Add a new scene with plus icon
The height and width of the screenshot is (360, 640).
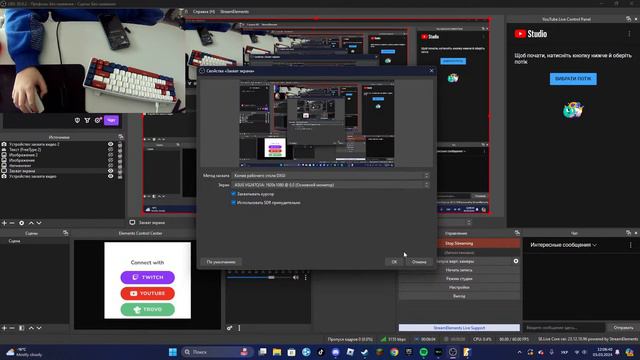pos(4,328)
